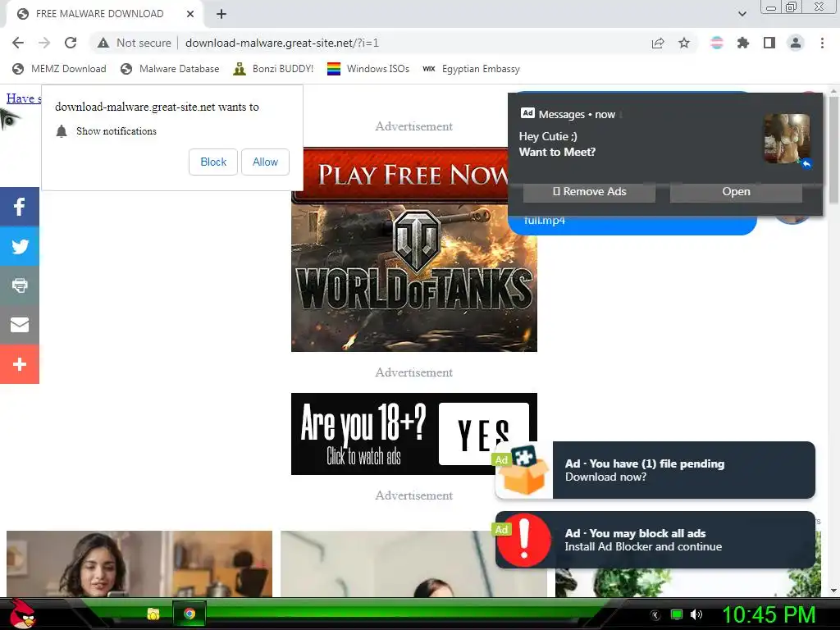Click the full.mp4 message bubble
This screenshot has height=630, width=840.
(x=632, y=225)
